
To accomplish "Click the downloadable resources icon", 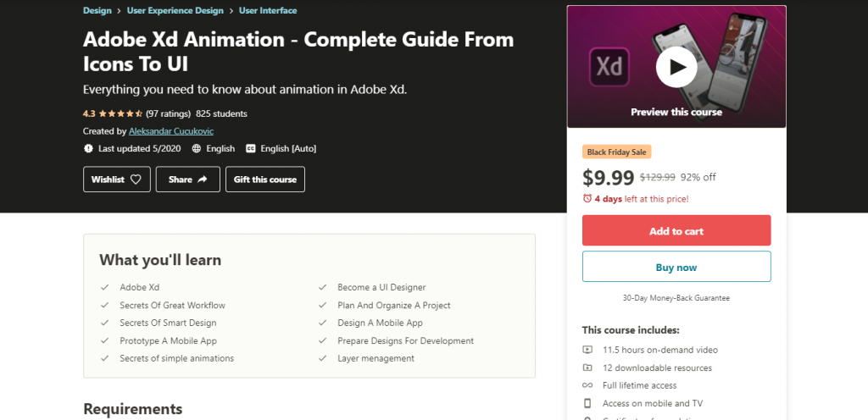I will click(x=587, y=367).
